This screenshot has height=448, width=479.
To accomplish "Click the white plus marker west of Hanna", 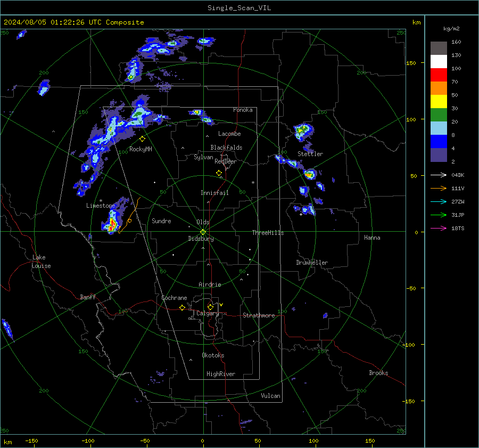I will pyautogui.click(x=301, y=214).
